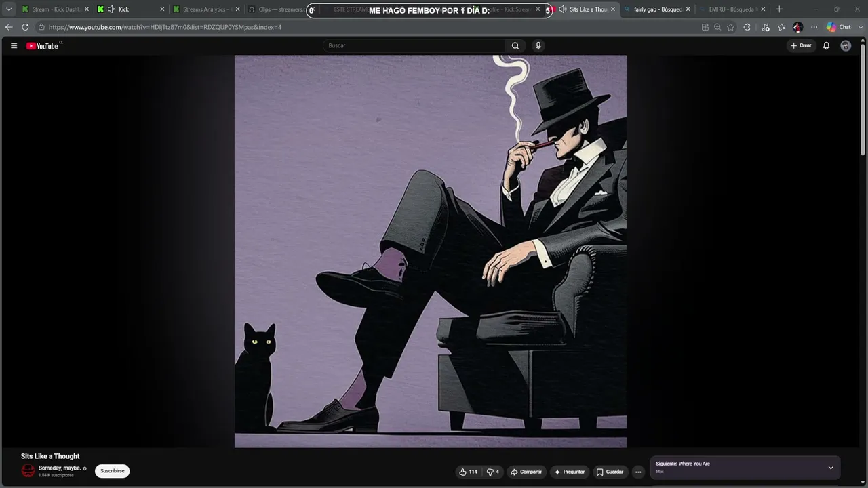Image resolution: width=868 pixels, height=488 pixels.
Task: Subscribe with the Suscribirse button
Action: coord(113,471)
